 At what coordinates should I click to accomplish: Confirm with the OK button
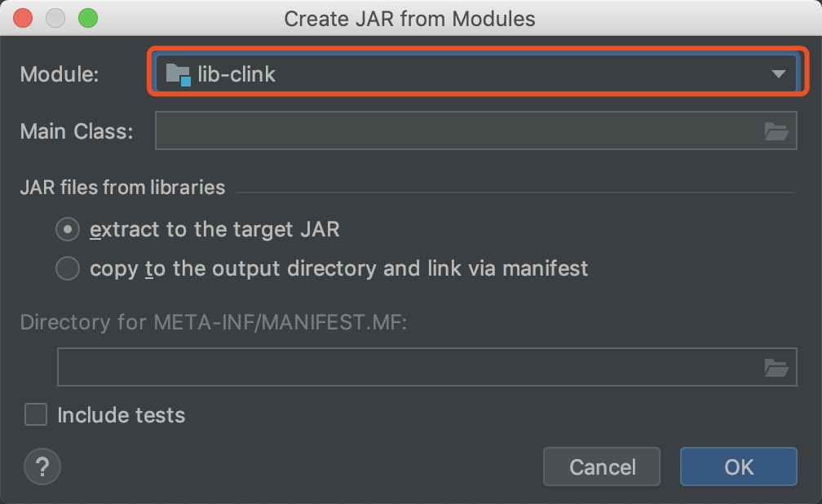(x=738, y=466)
